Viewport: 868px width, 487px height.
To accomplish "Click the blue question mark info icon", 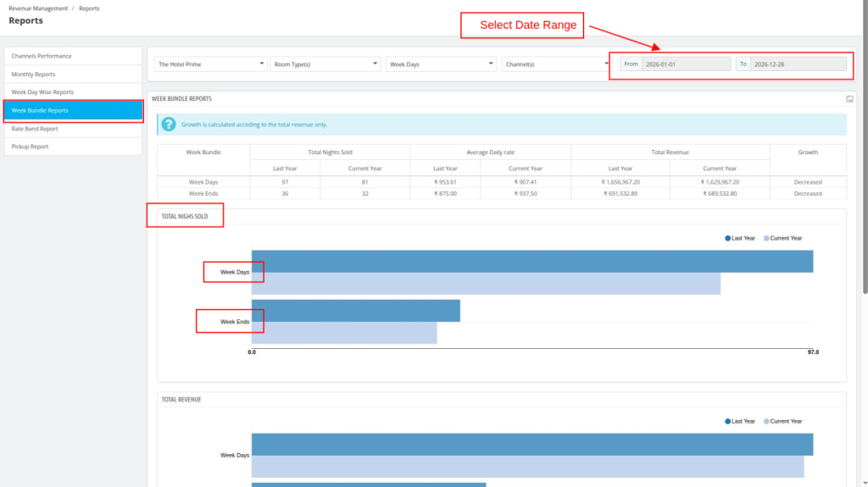I will (x=169, y=125).
